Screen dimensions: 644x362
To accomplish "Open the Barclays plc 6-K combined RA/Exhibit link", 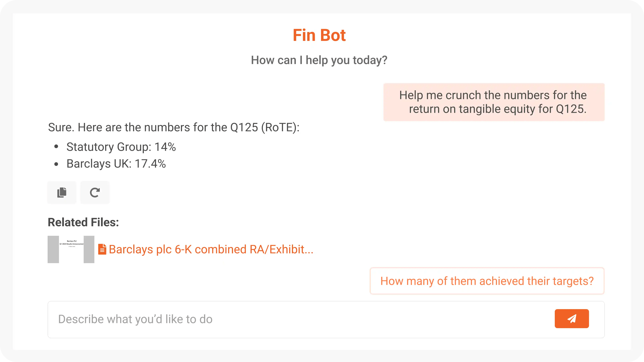I will click(x=211, y=249).
